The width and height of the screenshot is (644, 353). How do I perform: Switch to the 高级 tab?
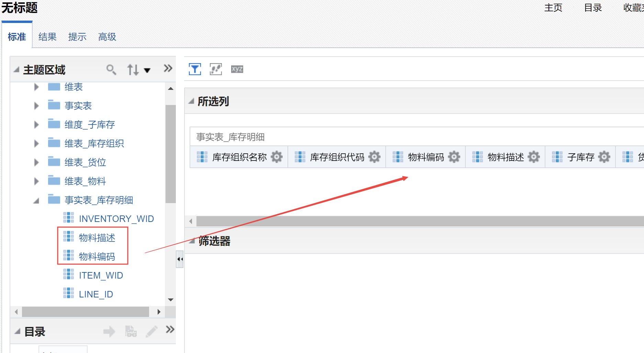pyautogui.click(x=107, y=37)
